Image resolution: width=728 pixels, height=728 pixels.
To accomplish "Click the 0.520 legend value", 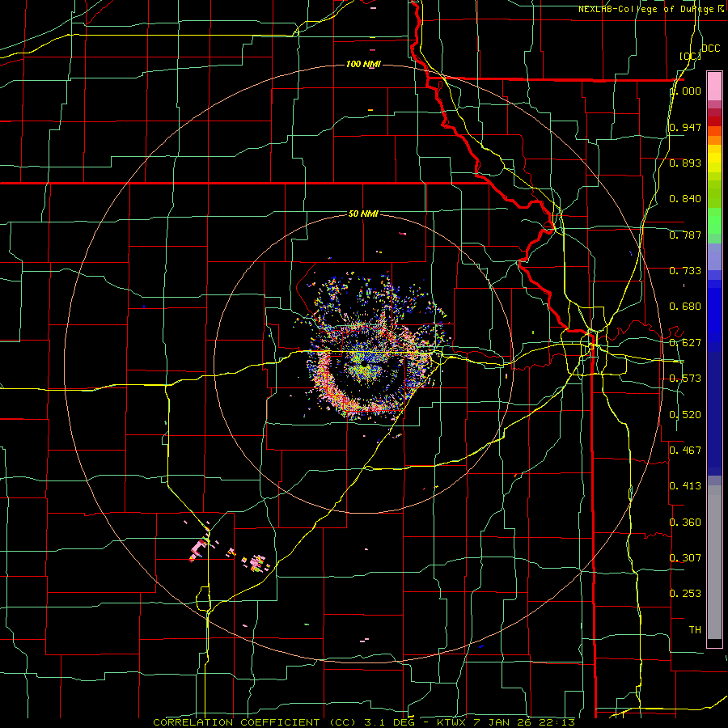I will tap(685, 415).
